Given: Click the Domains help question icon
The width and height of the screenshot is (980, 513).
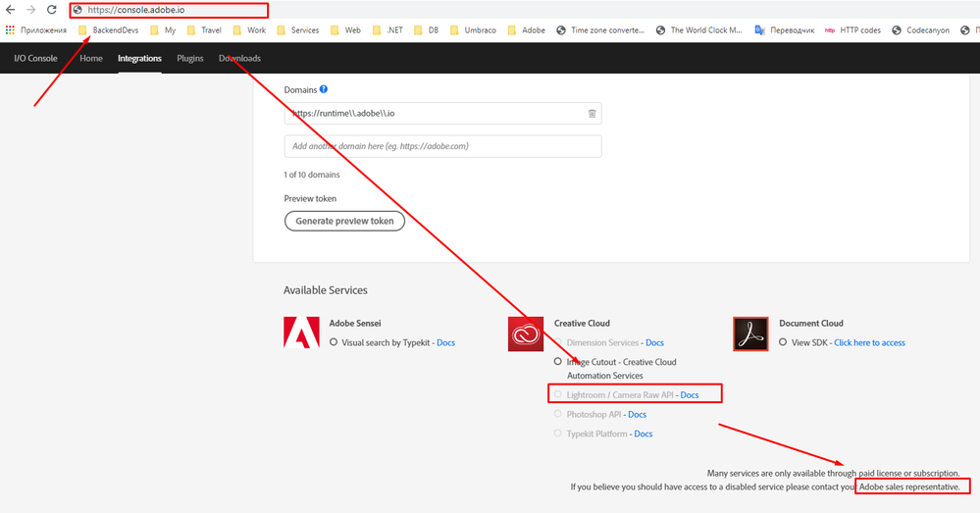Looking at the screenshot, I should (x=324, y=89).
